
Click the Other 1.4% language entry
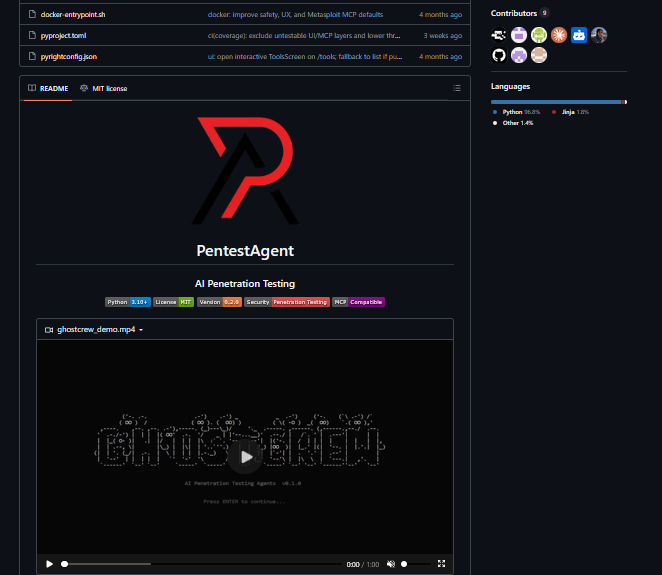(x=513, y=123)
